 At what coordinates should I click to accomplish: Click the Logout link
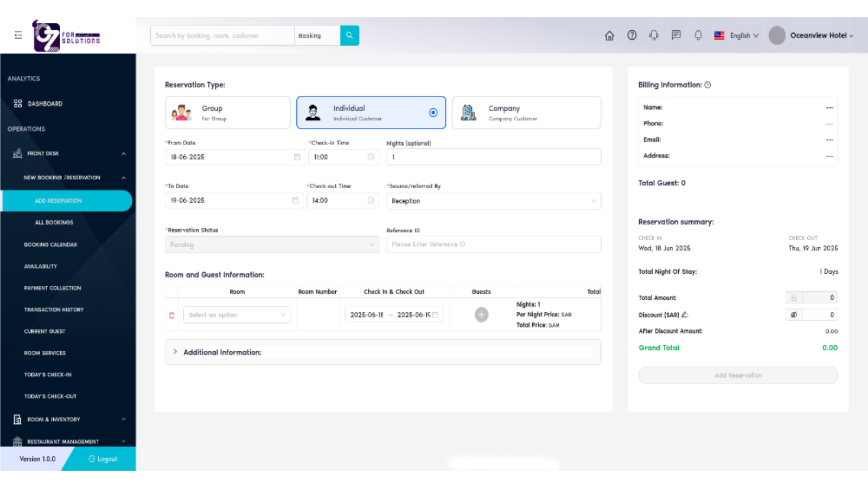tap(103, 459)
